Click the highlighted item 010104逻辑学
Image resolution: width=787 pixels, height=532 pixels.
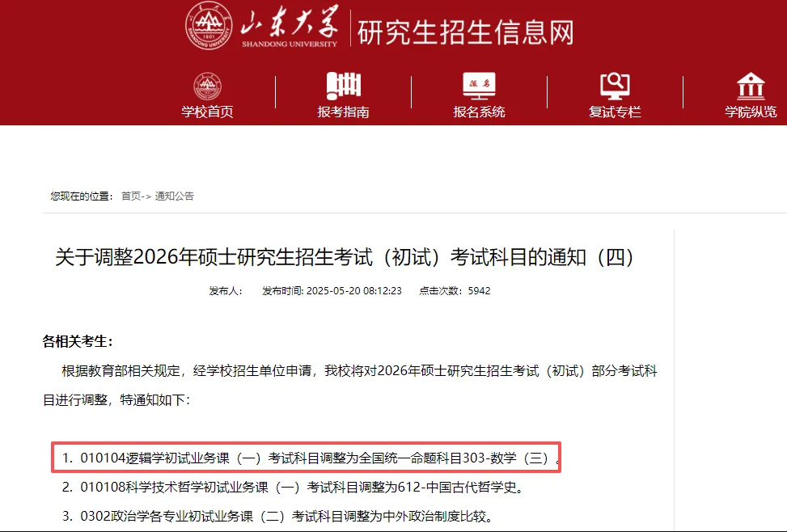pyautogui.click(x=307, y=458)
